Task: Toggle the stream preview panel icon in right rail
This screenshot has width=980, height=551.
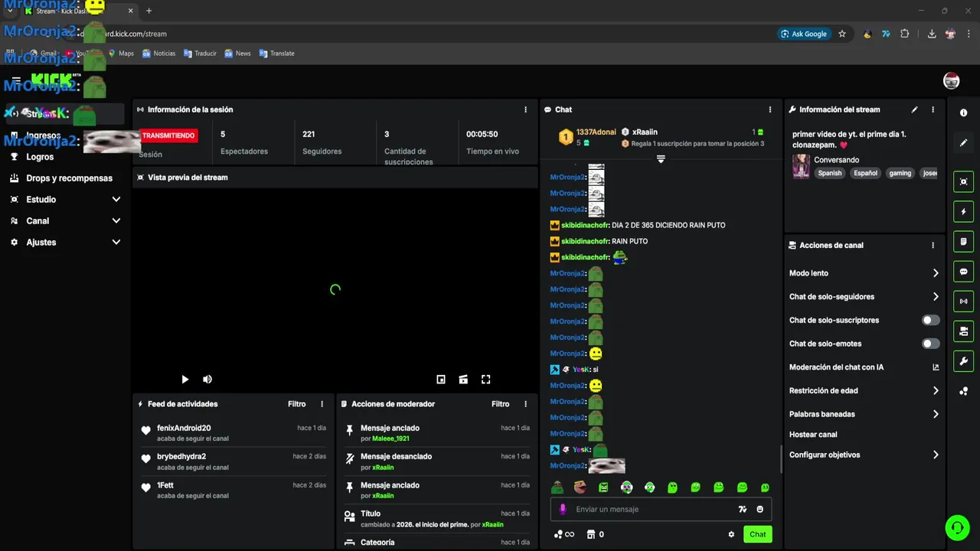Action: (963, 182)
